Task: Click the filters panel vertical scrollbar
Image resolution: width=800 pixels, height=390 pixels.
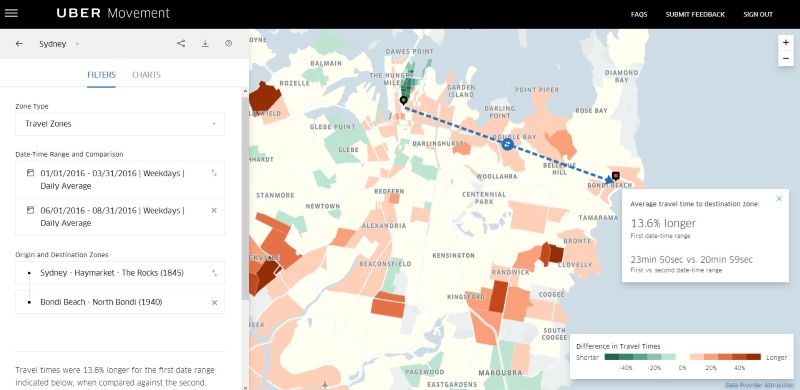Action: click(x=245, y=199)
